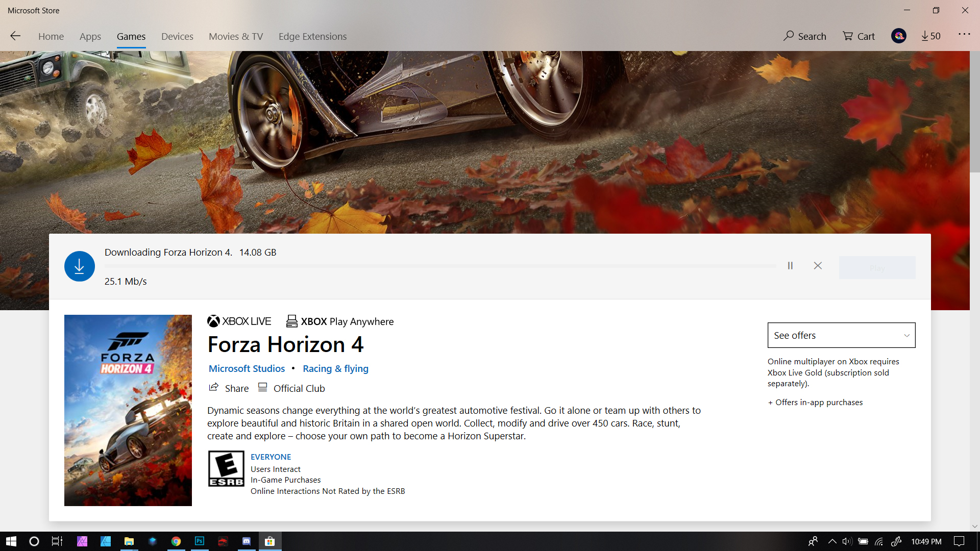This screenshot has width=980, height=551.
Task: Open the Edge Extensions tab
Action: point(312,36)
